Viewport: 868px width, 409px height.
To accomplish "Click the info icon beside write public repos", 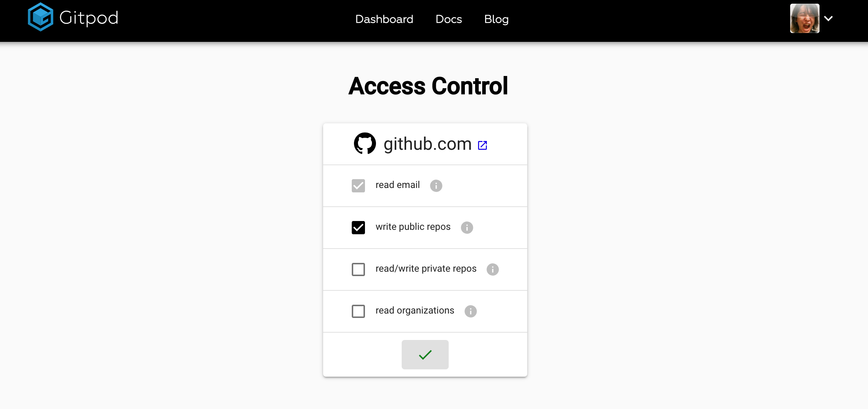I will 466,227.
